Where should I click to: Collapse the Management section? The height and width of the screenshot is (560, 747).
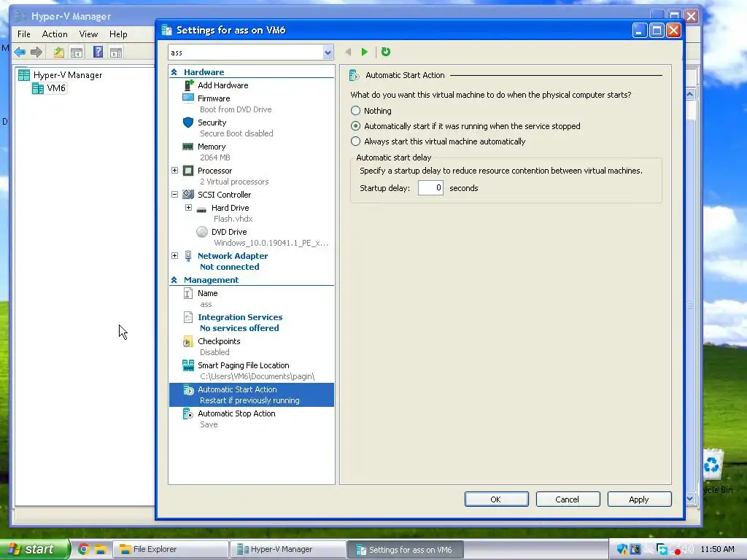tap(174, 280)
